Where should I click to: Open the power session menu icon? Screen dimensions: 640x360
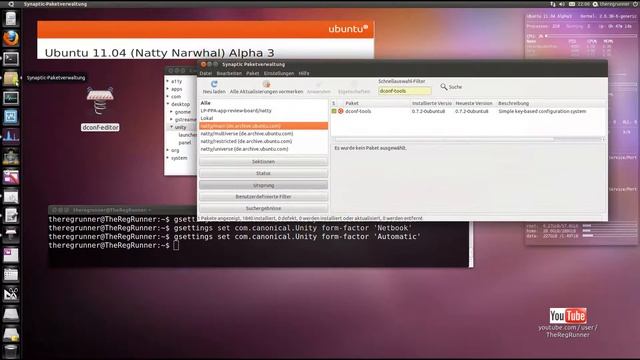636,4
